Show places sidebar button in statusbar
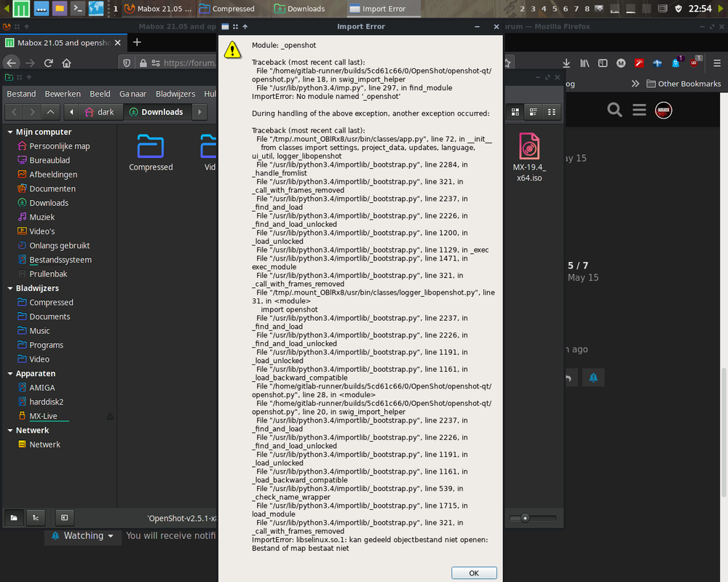The height and width of the screenshot is (582, 728). point(14,517)
